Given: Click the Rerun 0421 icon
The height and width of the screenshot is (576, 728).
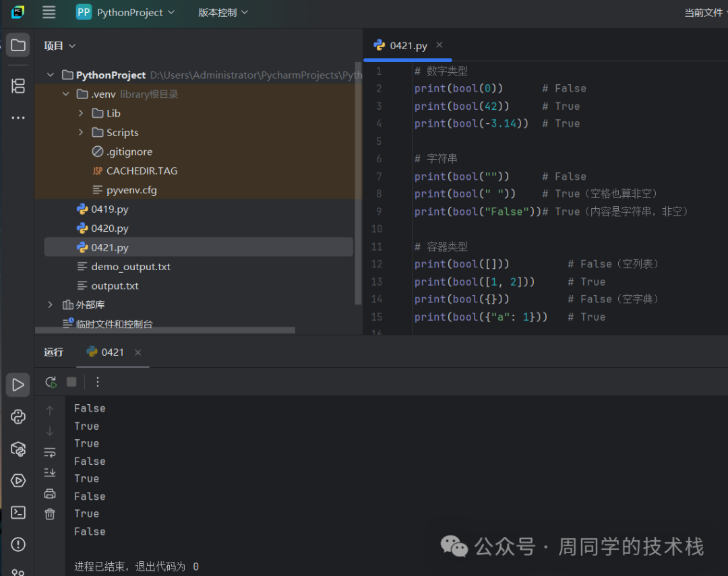Looking at the screenshot, I should coord(51,382).
